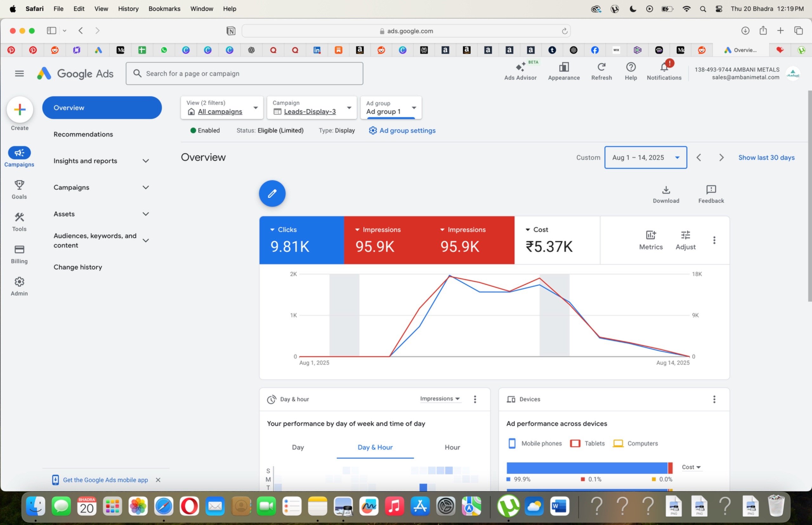812x525 pixels.
Task: Open the Leads-Display-3 campaign selector
Action: pyautogui.click(x=311, y=108)
